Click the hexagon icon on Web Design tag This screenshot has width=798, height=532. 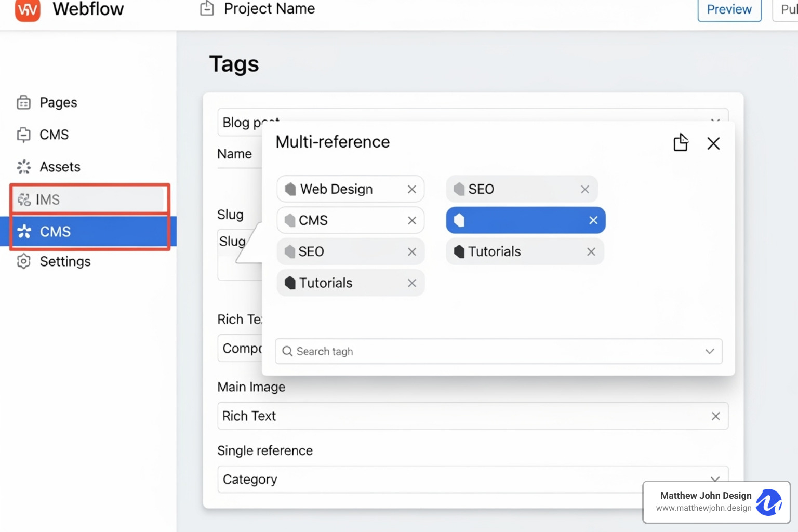[x=290, y=189]
